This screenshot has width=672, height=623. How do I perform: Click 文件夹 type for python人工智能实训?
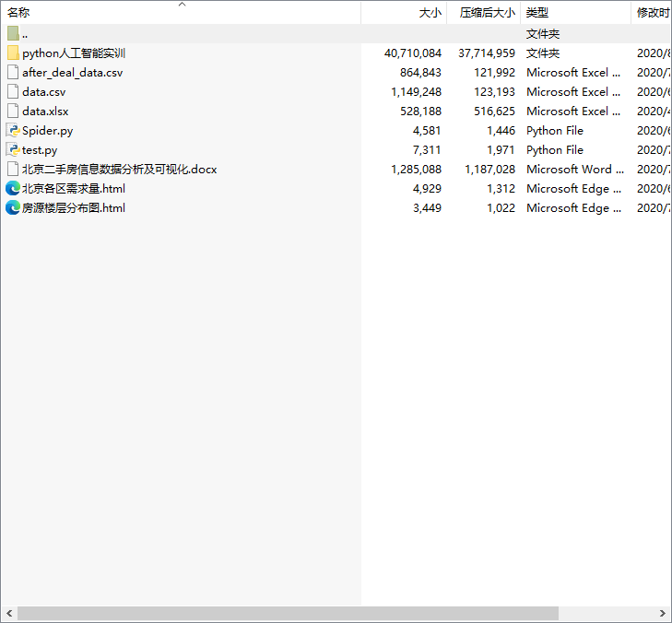coord(543,53)
